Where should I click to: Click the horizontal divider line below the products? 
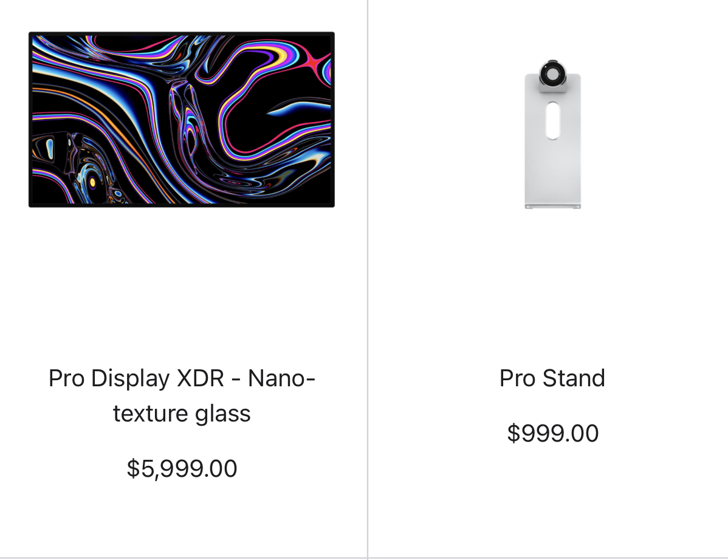[364, 558]
